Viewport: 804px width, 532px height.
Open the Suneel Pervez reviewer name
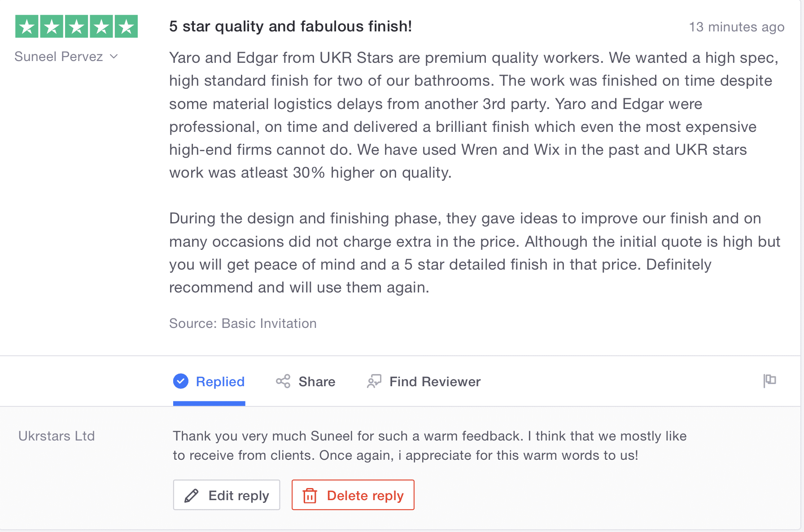[59, 57]
